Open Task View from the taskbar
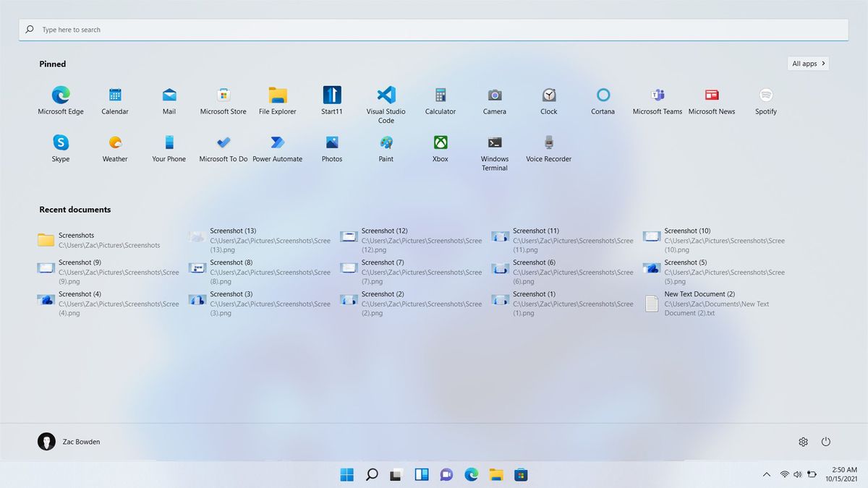 [x=421, y=475]
